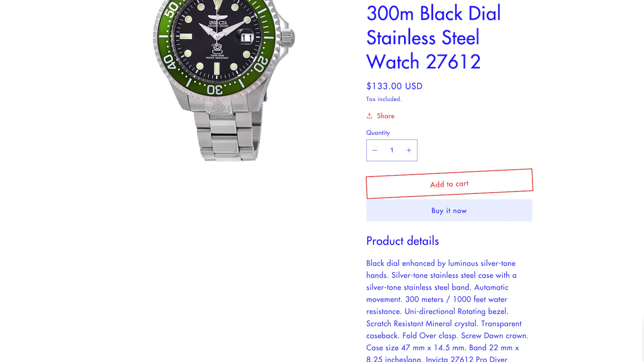Click the watch crown on the case side
Image resolution: width=644 pixels, height=362 pixels.
pos(288,37)
